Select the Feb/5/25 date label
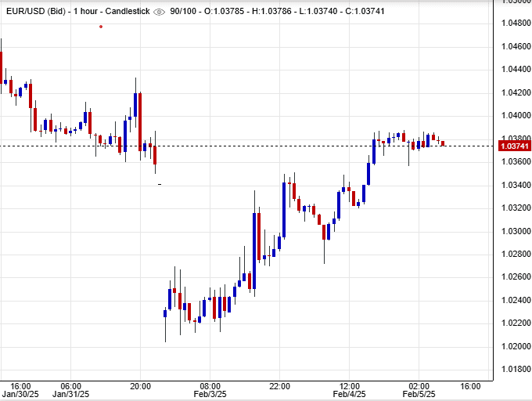This screenshot has width=532, height=401. click(x=419, y=396)
